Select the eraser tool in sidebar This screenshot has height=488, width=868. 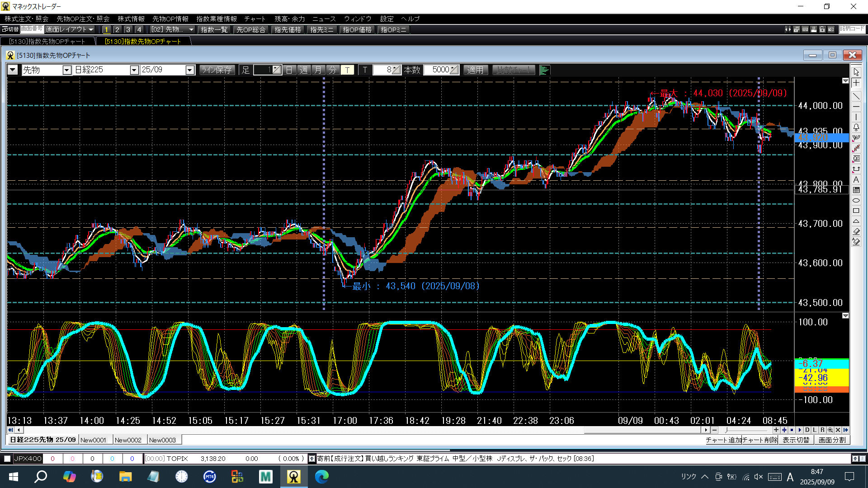click(856, 231)
